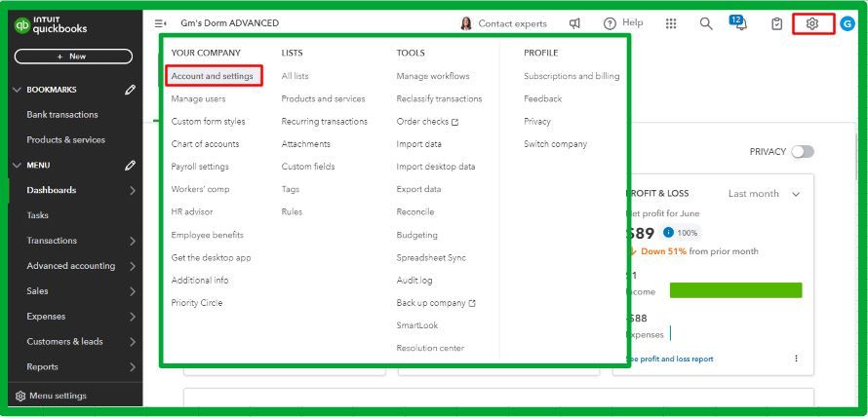
Task: Select Account and settings
Action: 212,76
